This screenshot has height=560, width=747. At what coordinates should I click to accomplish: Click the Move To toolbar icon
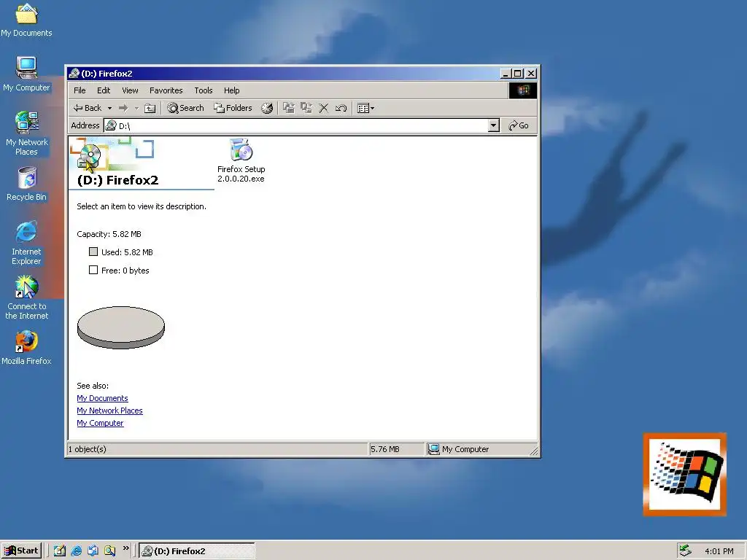(x=289, y=108)
